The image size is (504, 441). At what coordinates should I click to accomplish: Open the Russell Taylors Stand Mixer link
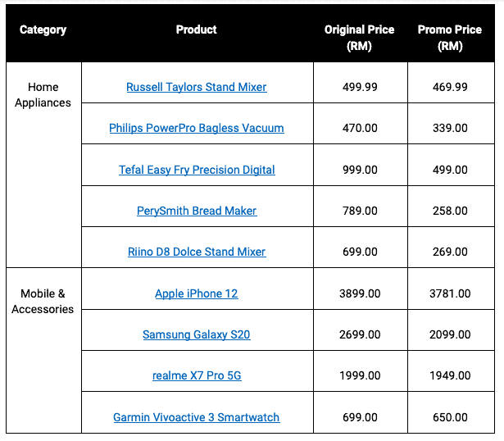(x=197, y=87)
